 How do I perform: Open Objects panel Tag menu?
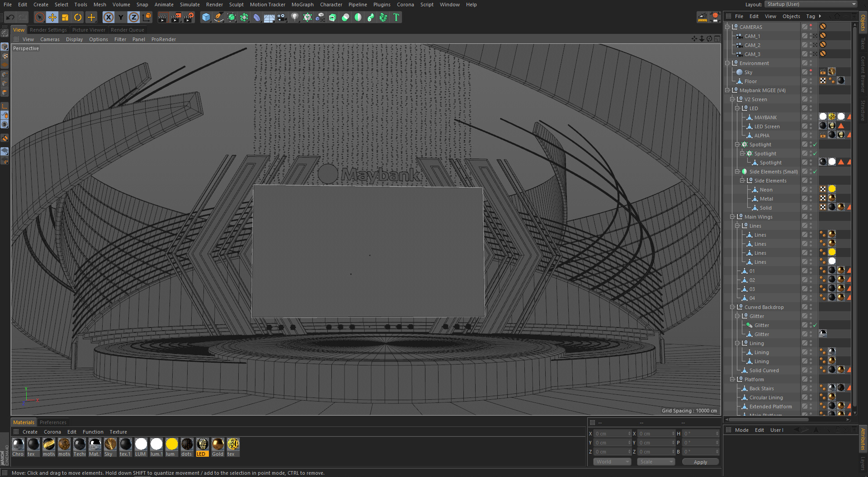click(x=811, y=16)
